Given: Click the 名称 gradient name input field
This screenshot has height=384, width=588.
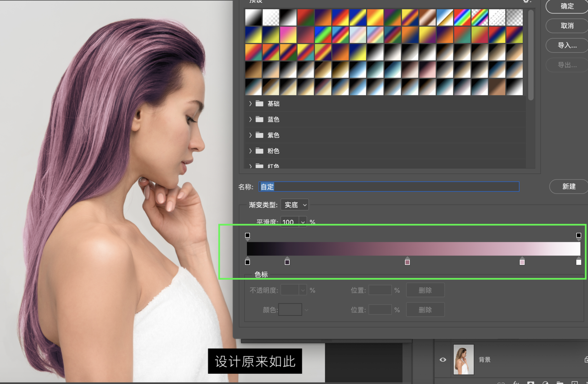Looking at the screenshot, I should tap(389, 187).
